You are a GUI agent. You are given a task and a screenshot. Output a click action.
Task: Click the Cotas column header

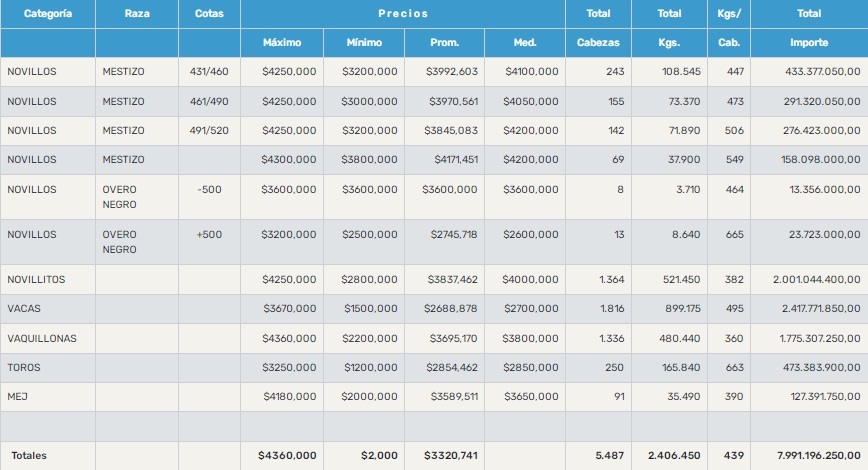click(x=209, y=14)
